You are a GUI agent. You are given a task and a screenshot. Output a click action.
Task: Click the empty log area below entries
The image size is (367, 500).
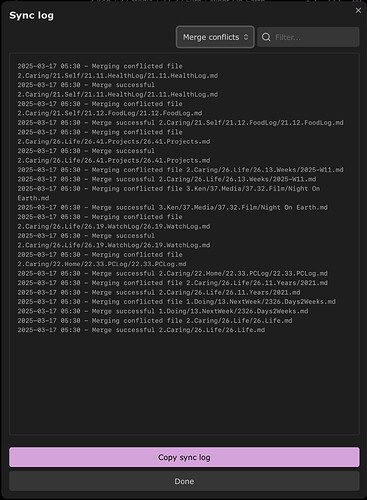click(184, 383)
